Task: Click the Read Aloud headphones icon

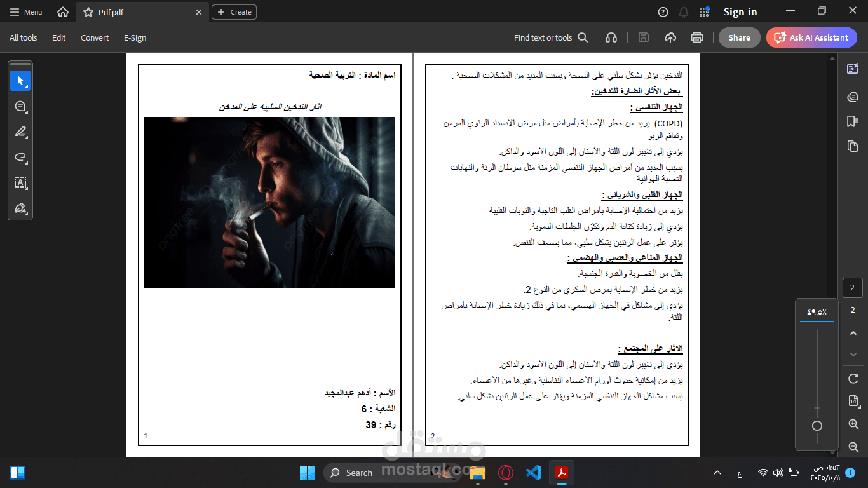Action: pos(611,37)
